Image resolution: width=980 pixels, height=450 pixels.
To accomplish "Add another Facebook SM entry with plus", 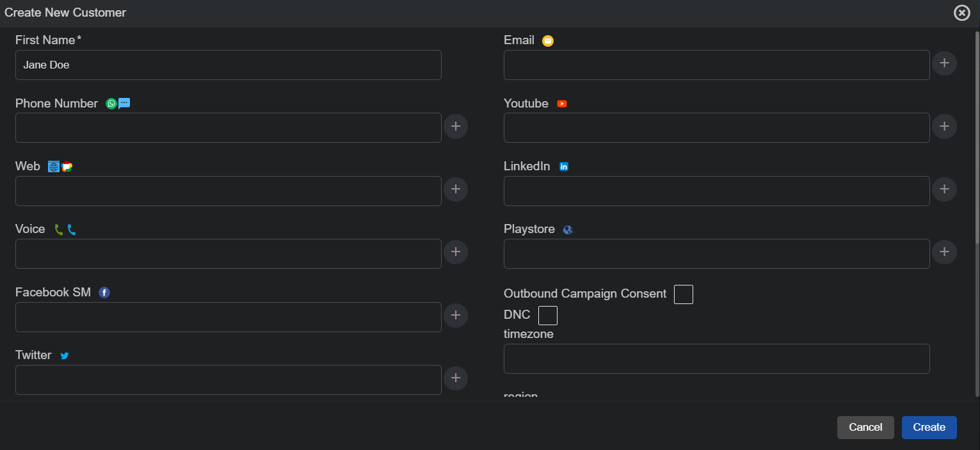I will pyautogui.click(x=456, y=316).
